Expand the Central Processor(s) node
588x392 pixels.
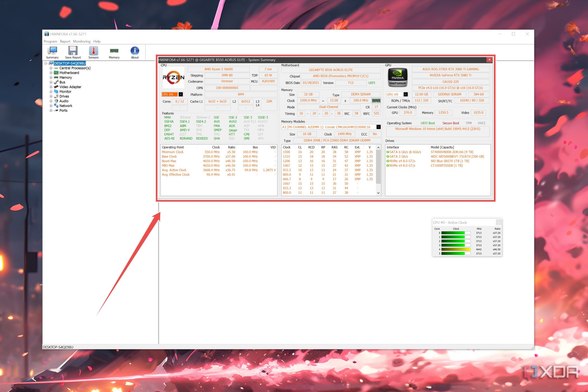point(51,68)
